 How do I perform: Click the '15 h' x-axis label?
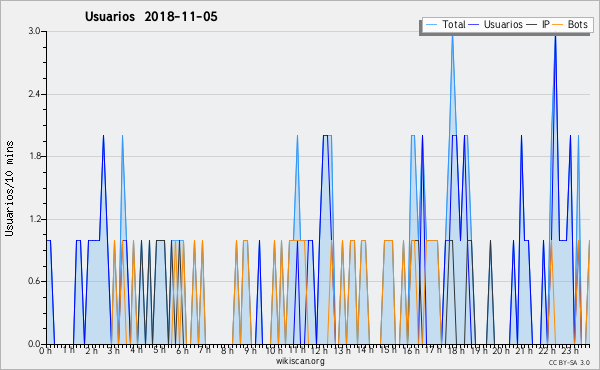click(x=388, y=350)
